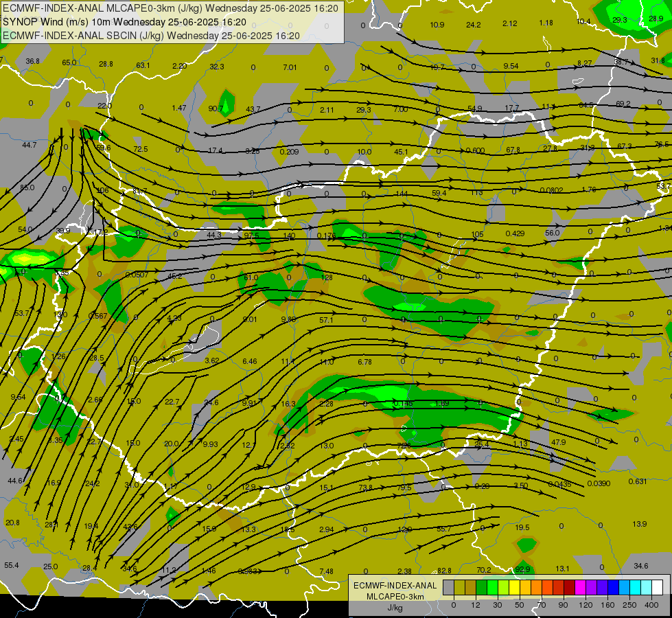The width and height of the screenshot is (672, 618).
Task: Click the map value '57.1'
Action: click(326, 320)
